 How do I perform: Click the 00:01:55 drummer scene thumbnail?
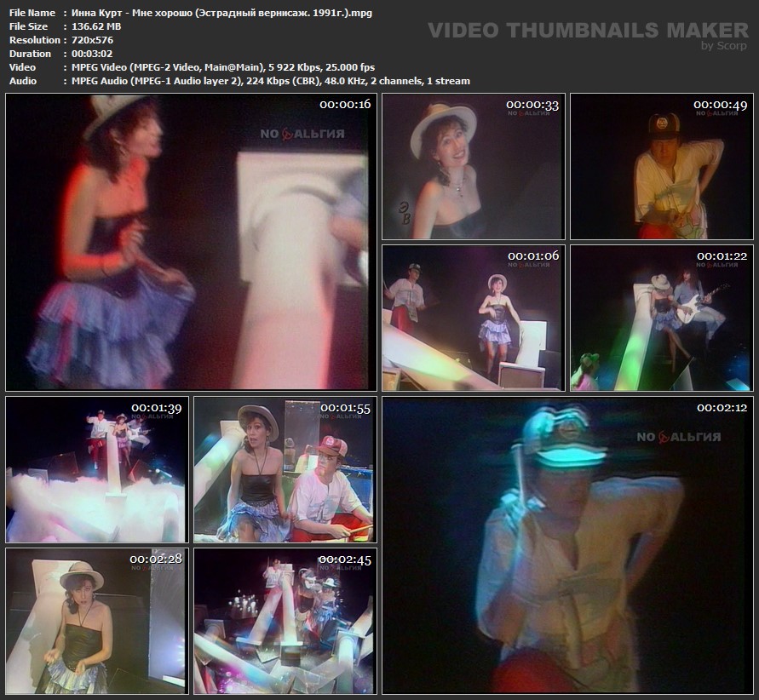click(285, 469)
